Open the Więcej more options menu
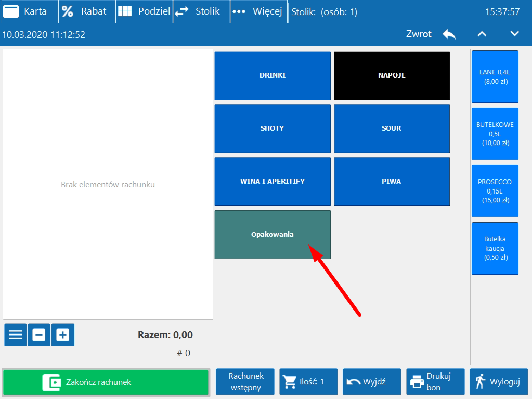The width and height of the screenshot is (532, 399). (x=239, y=11)
